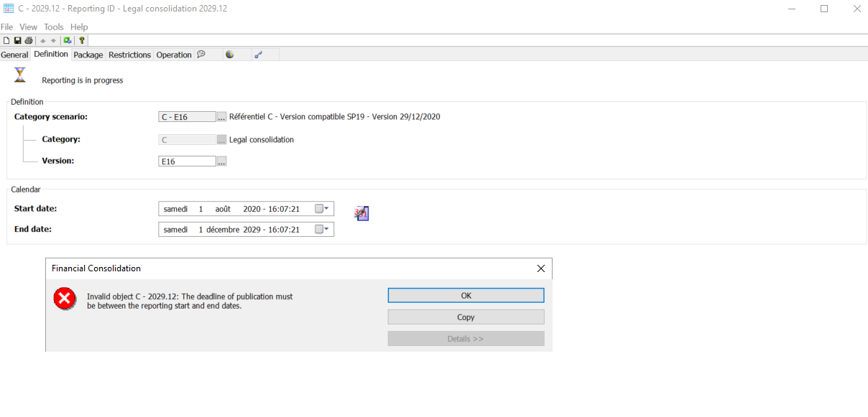Image resolution: width=868 pixels, height=417 pixels.
Task: Save using the floppy disk icon
Action: (17, 41)
